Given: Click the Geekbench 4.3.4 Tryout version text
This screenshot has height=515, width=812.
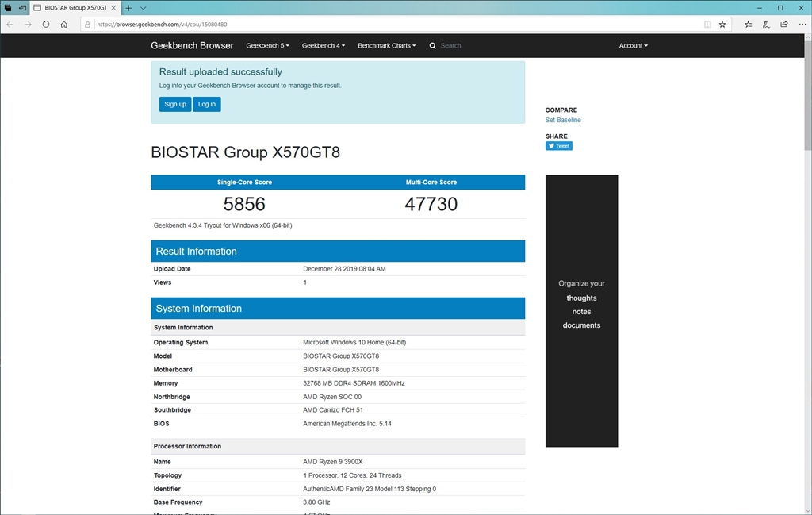Looking at the screenshot, I should (x=223, y=225).
